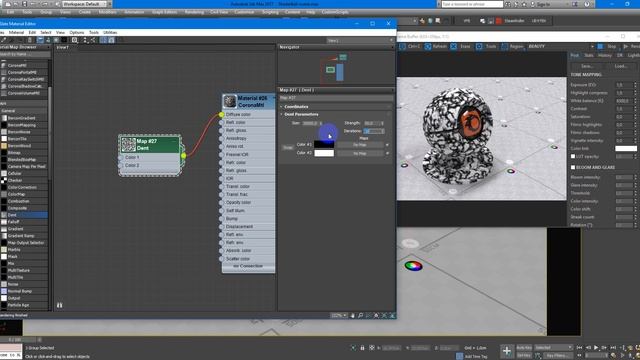Open the Edit menu in Material Editor

(x=32, y=32)
